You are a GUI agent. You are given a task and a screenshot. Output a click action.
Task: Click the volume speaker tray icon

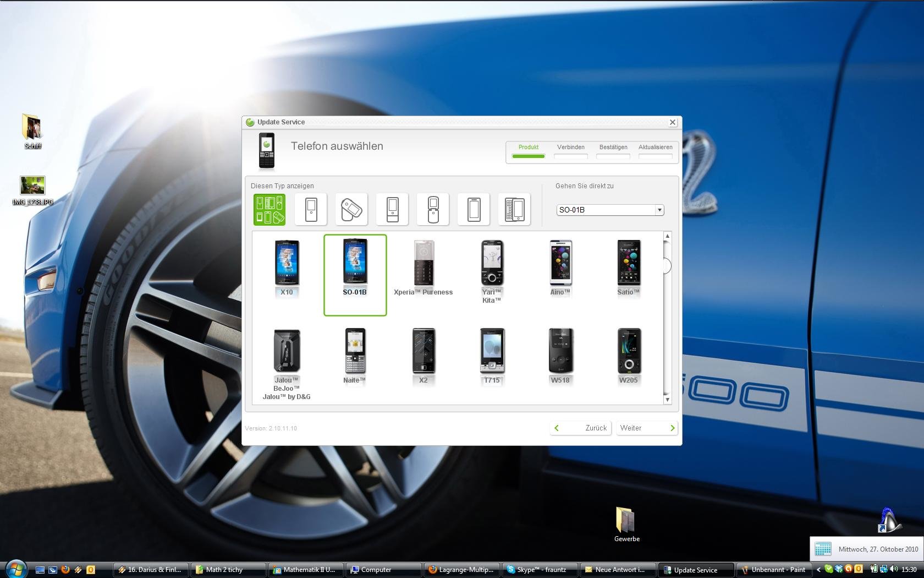tap(893, 569)
